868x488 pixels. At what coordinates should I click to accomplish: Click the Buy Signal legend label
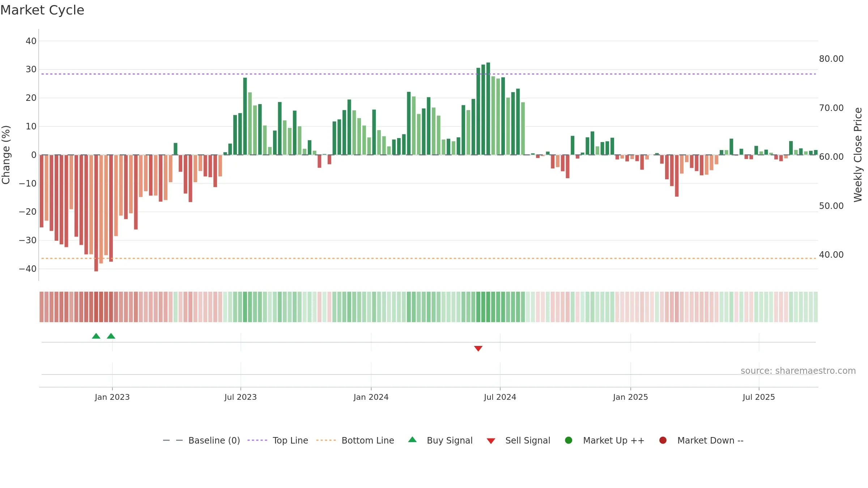coord(450,440)
